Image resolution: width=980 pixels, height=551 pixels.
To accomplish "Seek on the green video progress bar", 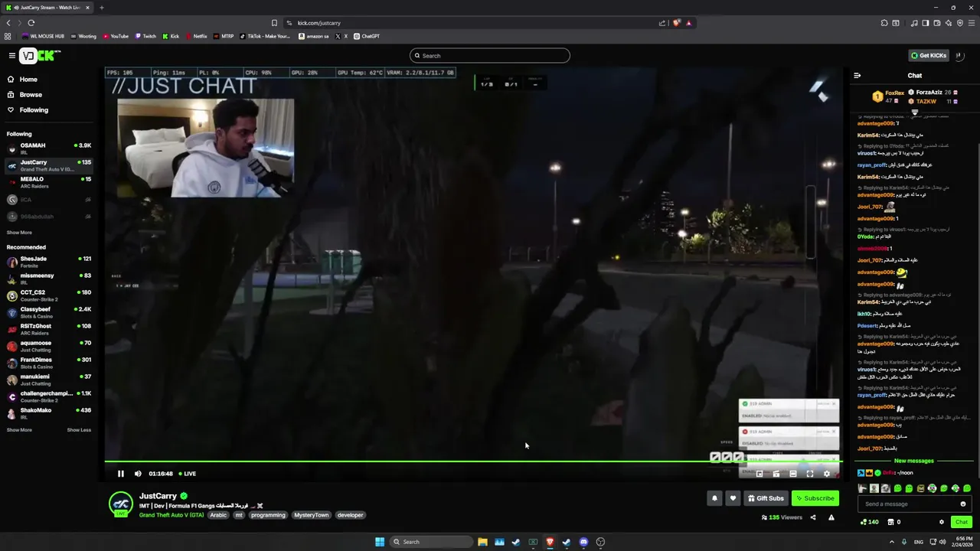I will click(x=473, y=461).
